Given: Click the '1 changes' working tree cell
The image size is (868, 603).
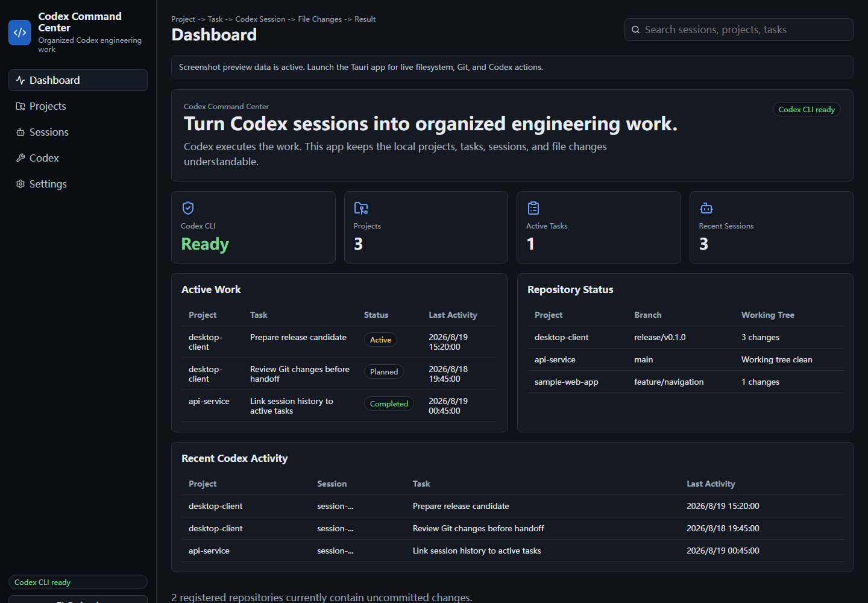Looking at the screenshot, I should [760, 382].
